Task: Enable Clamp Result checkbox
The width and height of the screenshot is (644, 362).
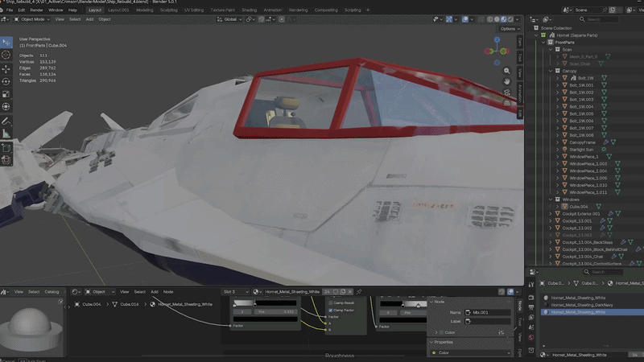Action: click(x=331, y=303)
